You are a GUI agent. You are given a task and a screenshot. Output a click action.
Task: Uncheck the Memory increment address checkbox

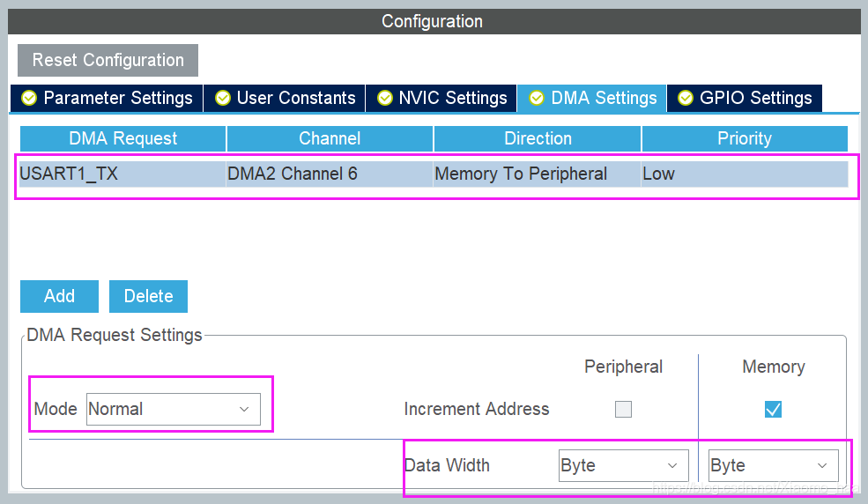coord(773,410)
